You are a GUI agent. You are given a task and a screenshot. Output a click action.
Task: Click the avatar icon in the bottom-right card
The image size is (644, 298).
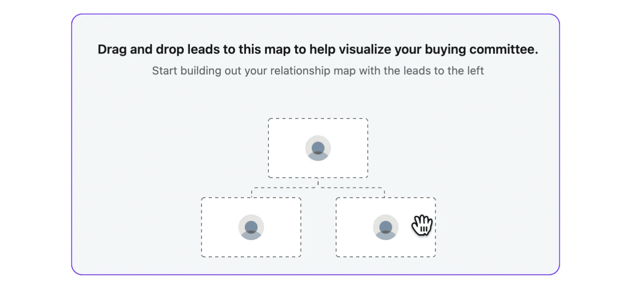[x=386, y=227]
